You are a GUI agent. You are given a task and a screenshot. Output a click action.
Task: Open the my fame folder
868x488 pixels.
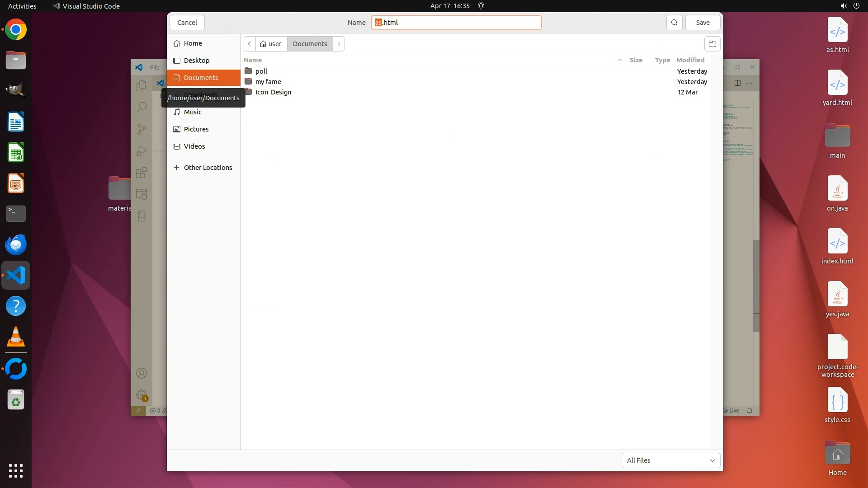click(x=268, y=82)
